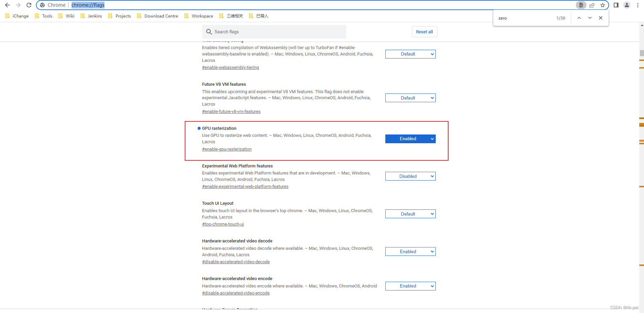Open Experimental Web Platform features Disabled dropdown
The height and width of the screenshot is (313, 644).
410,176
